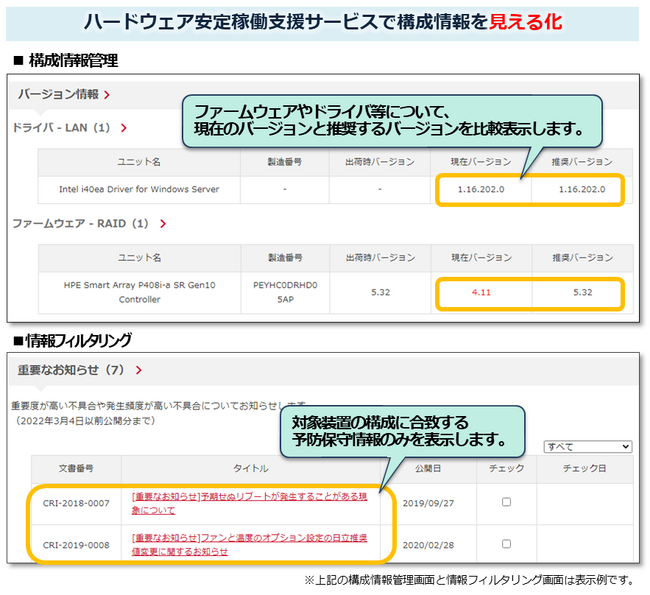Screen dimensions: 650x595
Task: Click the 5.32 recommended version for RAID
Action: click(x=583, y=293)
